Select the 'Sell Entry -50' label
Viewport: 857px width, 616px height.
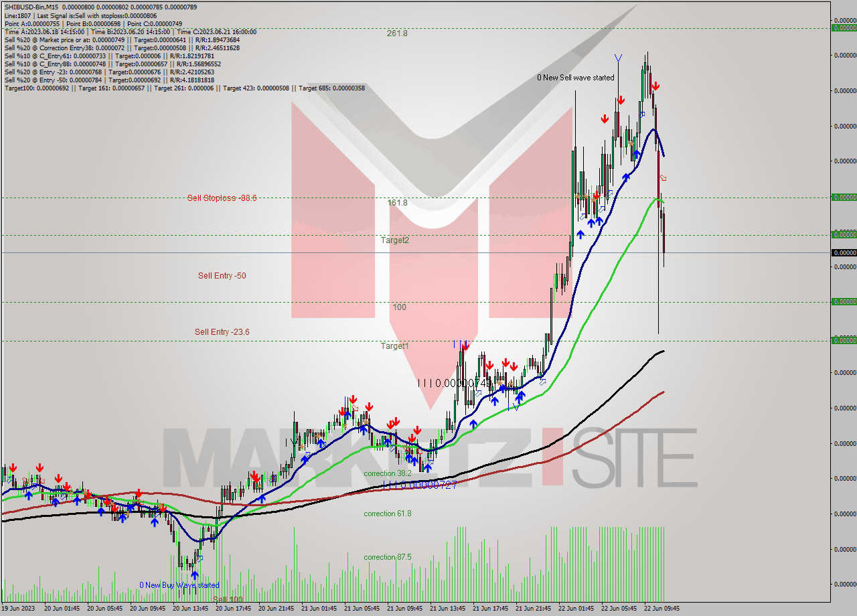(222, 276)
